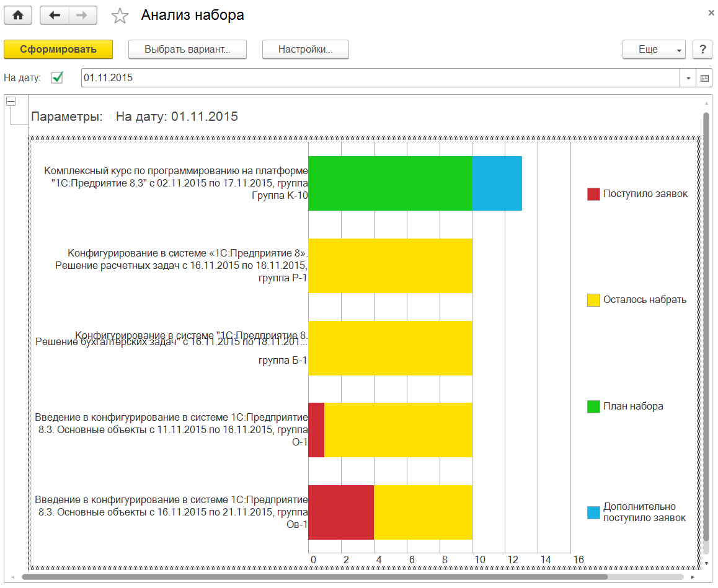Click the Home icon button
The width and height of the screenshot is (718, 588).
click(x=18, y=15)
